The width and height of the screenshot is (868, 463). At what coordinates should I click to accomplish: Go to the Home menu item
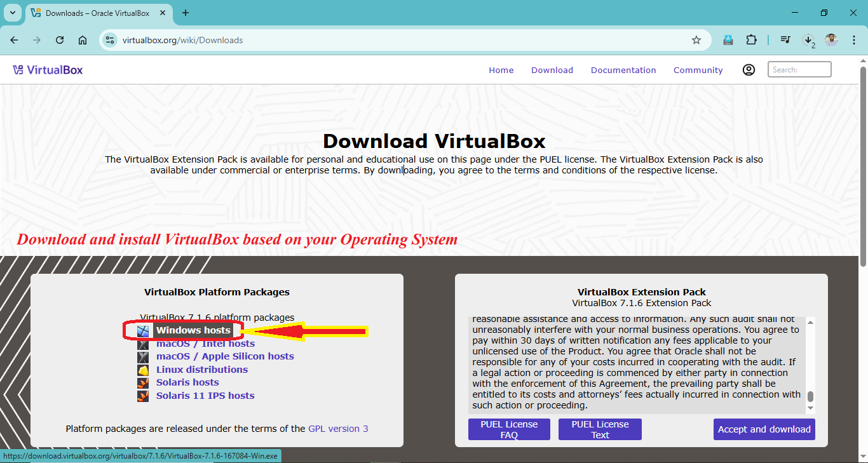tap(501, 70)
